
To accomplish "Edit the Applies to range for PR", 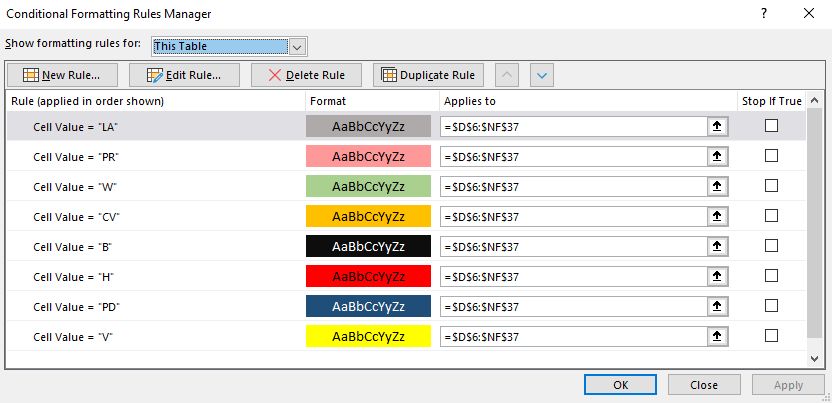I will pyautogui.click(x=574, y=157).
